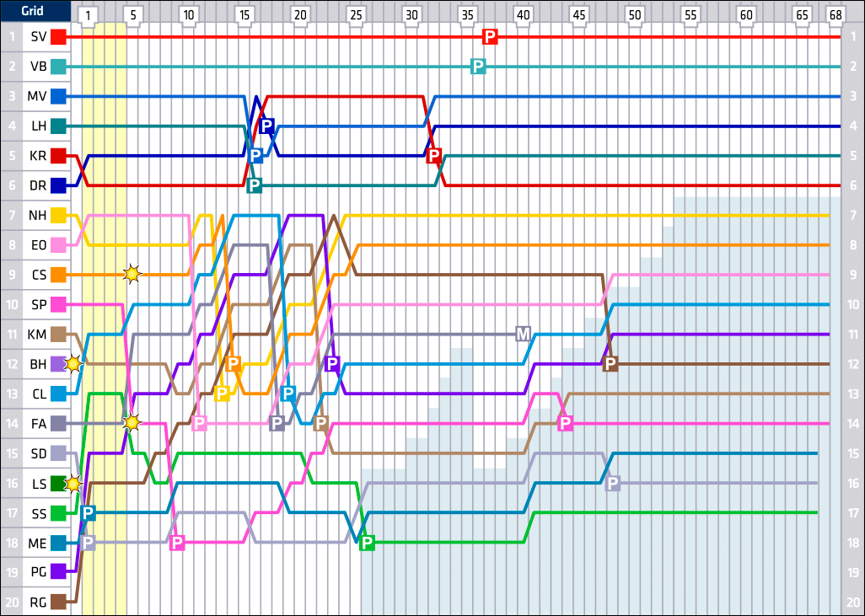Click the MV driver label on the grid
865x616 pixels.
(x=37, y=96)
